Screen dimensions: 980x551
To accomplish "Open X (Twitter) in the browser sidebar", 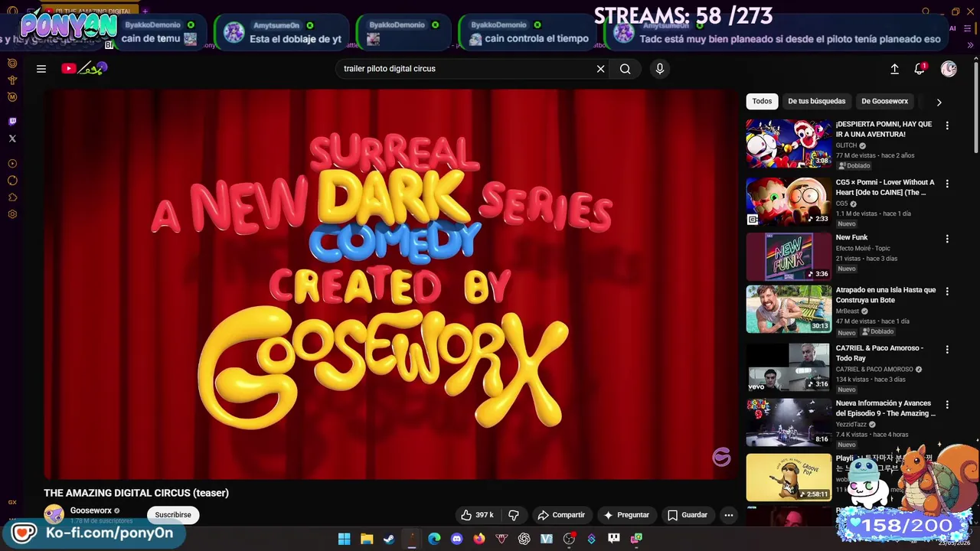I will point(12,139).
